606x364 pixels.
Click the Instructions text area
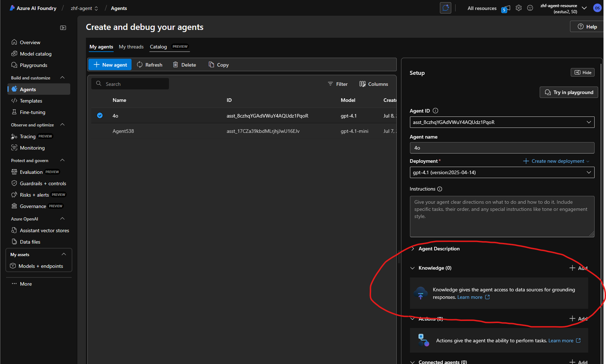click(x=502, y=217)
